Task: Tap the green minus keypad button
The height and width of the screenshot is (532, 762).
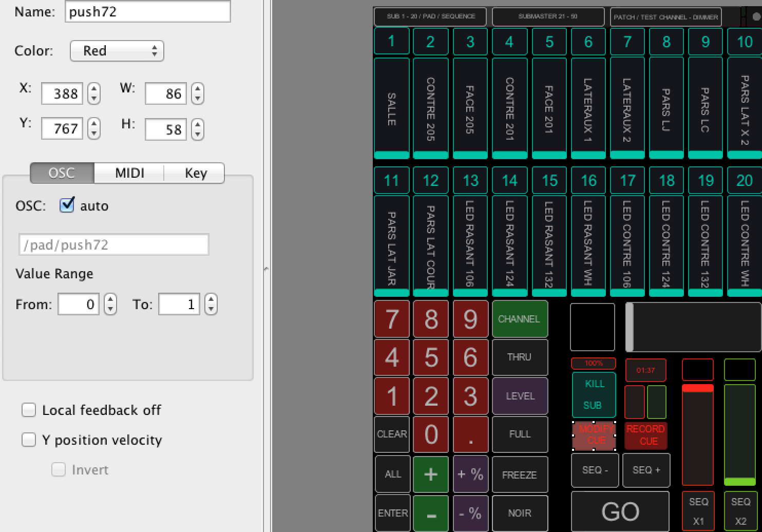Action: [x=431, y=513]
